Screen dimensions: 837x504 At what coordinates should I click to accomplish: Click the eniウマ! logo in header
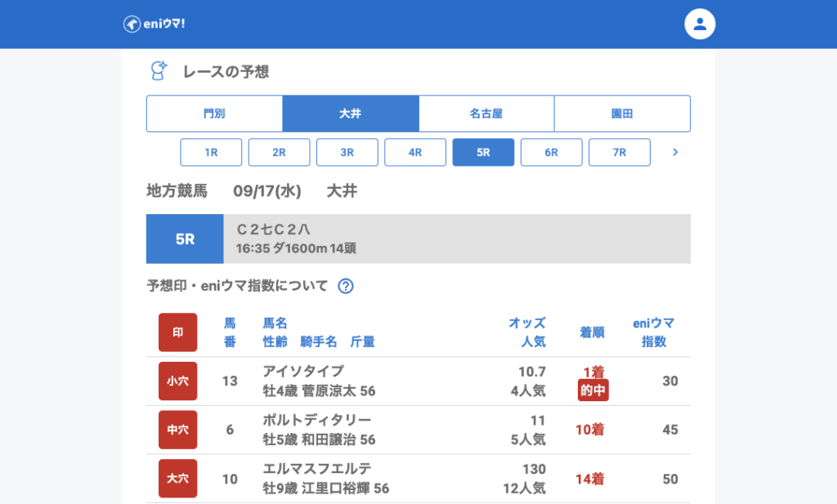[x=154, y=24]
